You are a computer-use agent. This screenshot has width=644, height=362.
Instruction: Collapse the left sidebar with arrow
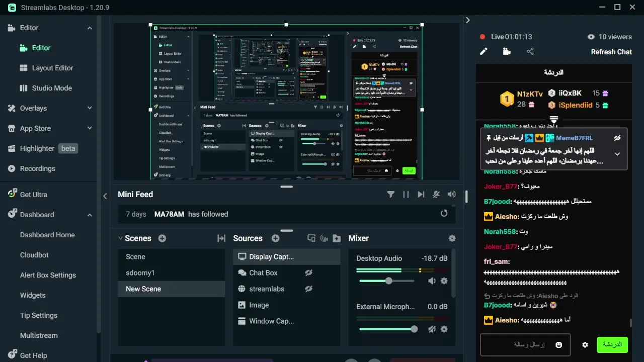tap(105, 196)
